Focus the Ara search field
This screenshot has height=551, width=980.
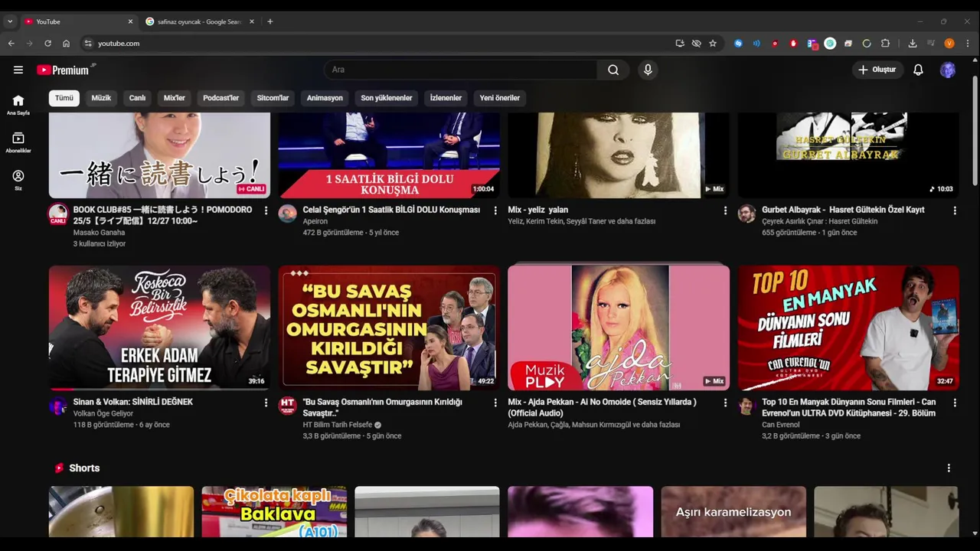[460, 70]
